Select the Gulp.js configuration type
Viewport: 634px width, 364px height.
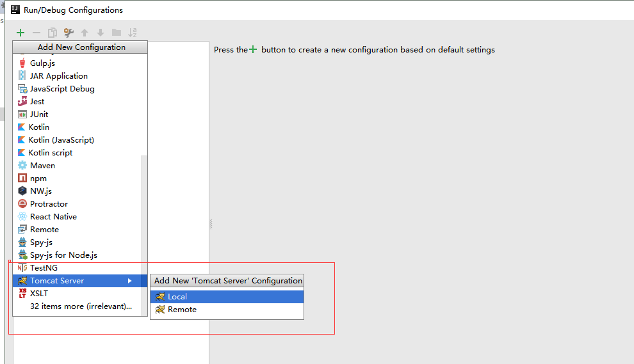[x=80, y=63]
